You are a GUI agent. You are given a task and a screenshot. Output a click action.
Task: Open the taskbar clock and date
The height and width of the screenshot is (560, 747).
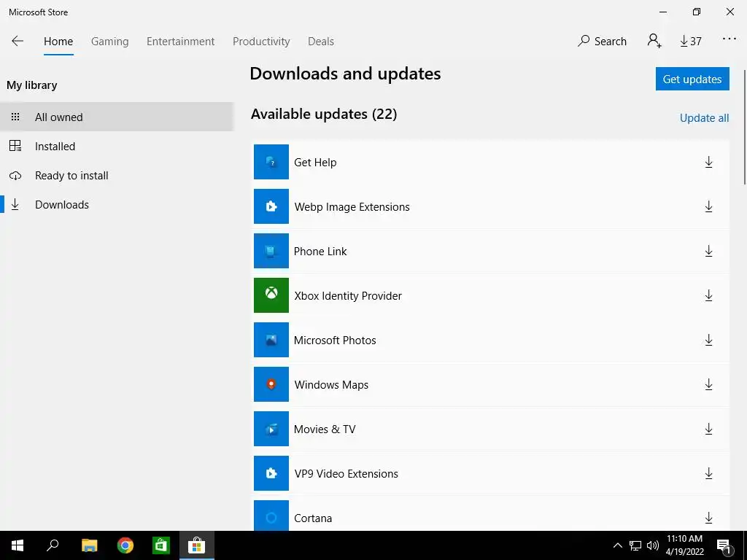[684, 545]
